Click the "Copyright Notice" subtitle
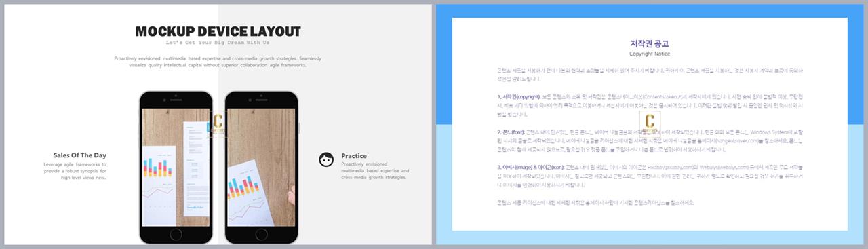 coord(650,54)
